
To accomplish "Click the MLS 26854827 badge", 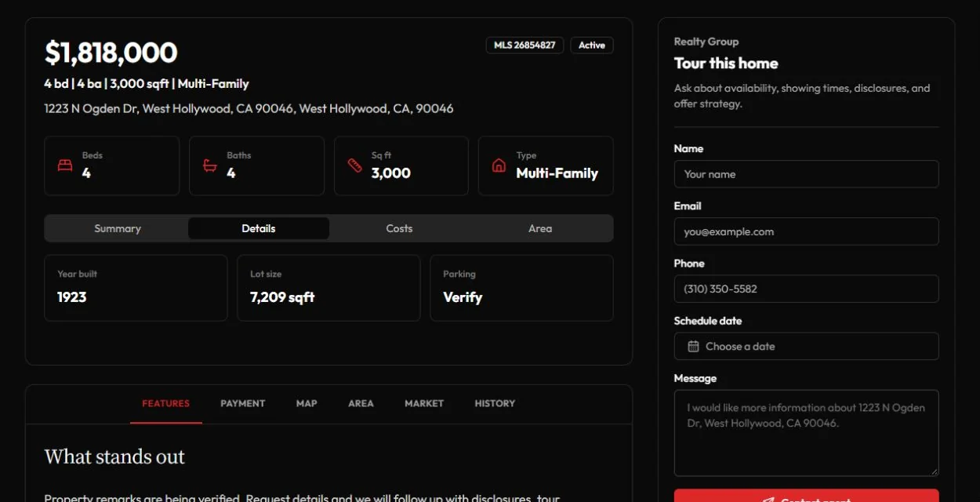I will (524, 45).
